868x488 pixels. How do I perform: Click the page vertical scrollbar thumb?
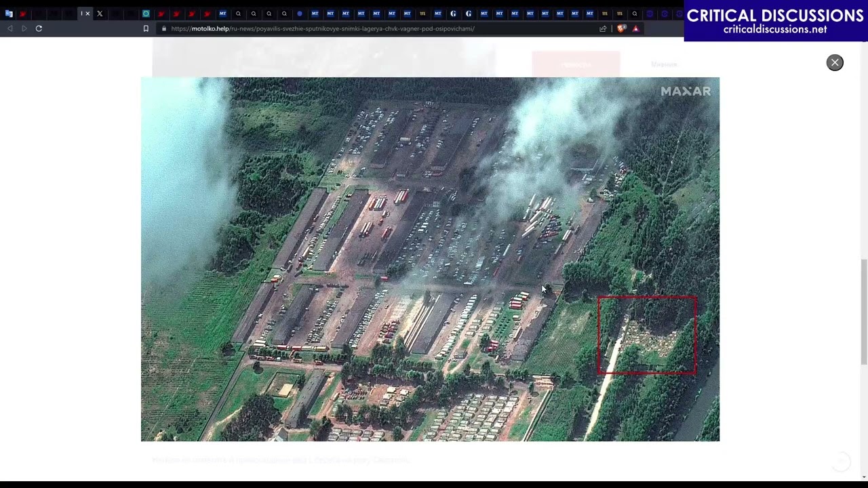(x=864, y=312)
